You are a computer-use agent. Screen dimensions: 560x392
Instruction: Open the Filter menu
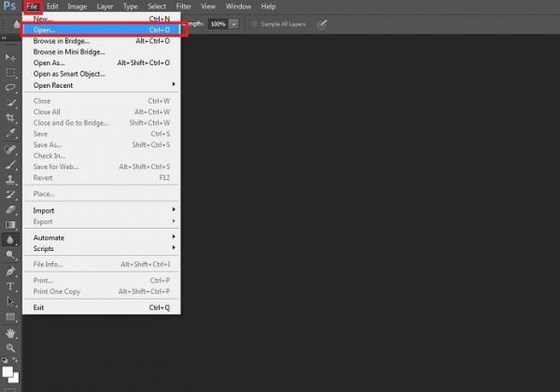coord(184,7)
